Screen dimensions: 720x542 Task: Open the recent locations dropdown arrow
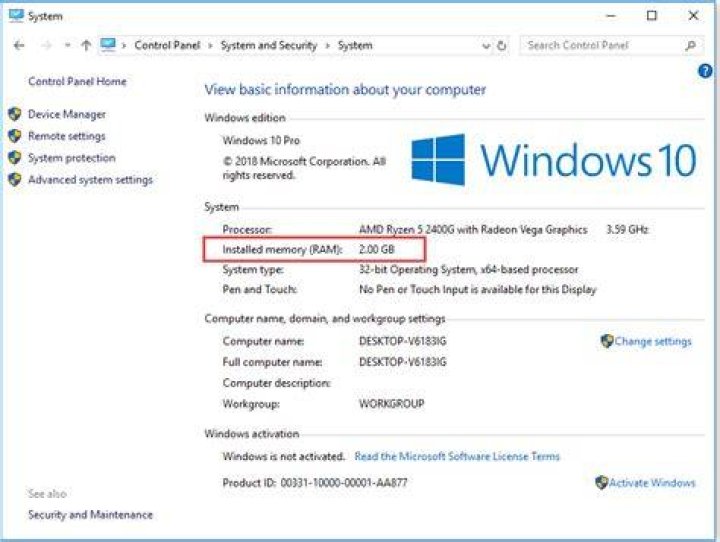(x=68, y=45)
